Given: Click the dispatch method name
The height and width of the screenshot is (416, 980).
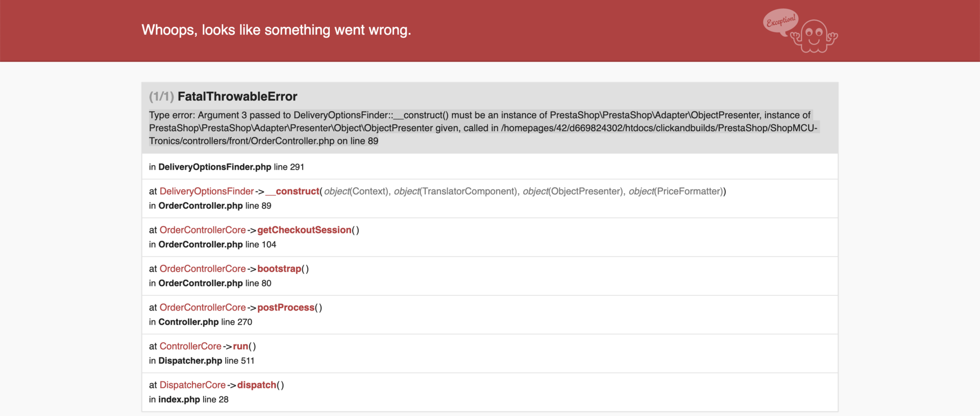Looking at the screenshot, I should pyautogui.click(x=257, y=385).
